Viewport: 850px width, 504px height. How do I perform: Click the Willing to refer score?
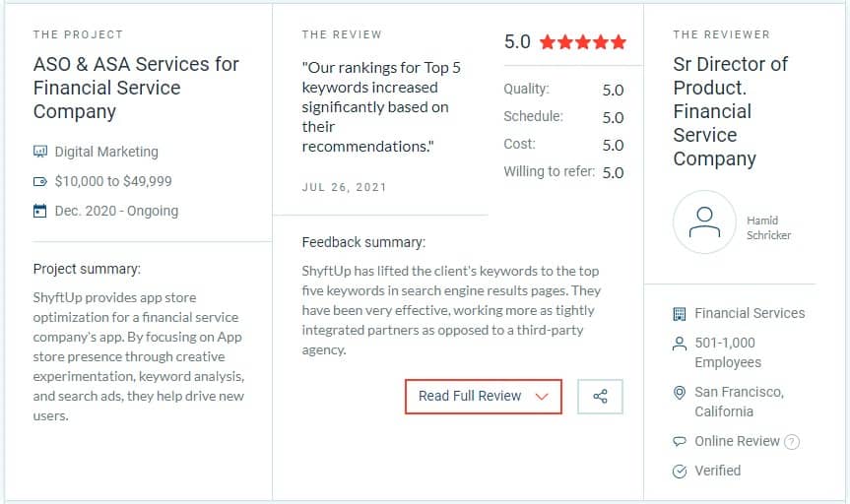613,173
